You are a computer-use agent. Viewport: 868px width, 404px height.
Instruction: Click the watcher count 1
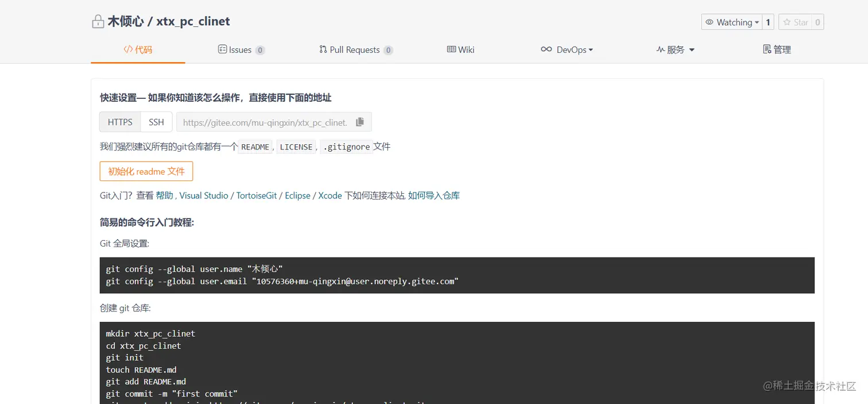tap(768, 22)
